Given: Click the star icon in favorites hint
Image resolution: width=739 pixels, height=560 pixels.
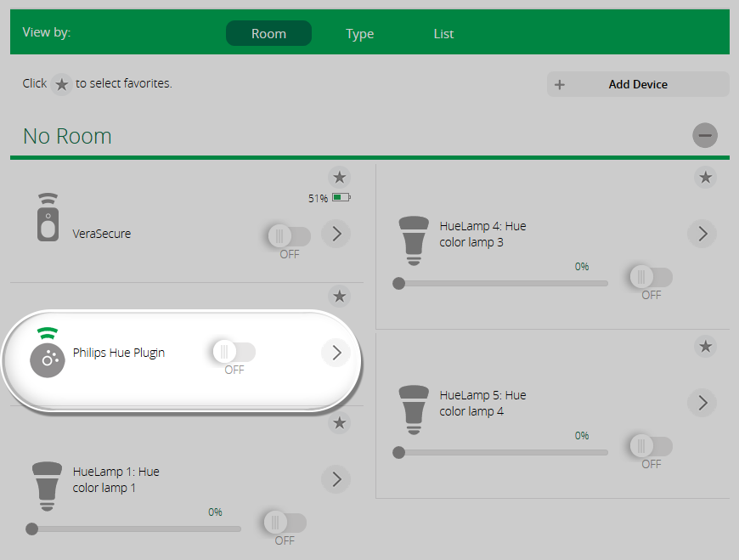Looking at the screenshot, I should click(x=61, y=84).
